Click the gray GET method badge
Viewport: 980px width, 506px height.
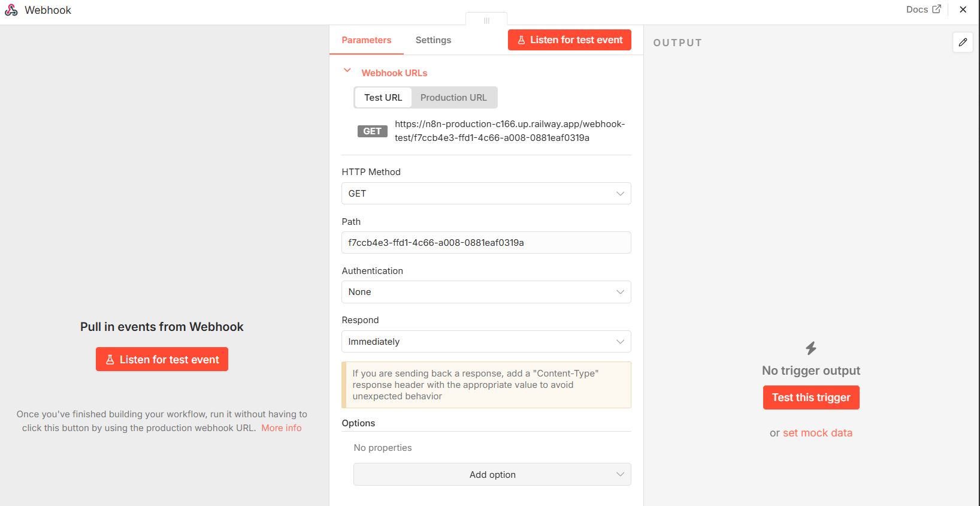click(372, 131)
